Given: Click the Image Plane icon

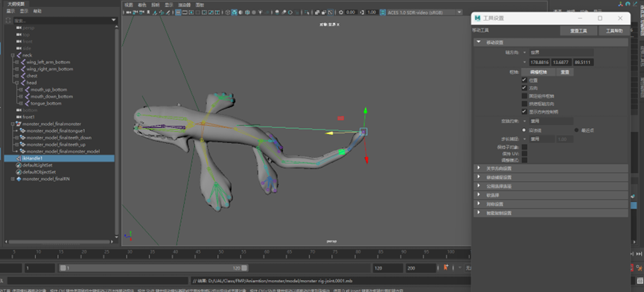Looking at the screenshot, I should coord(154,13).
